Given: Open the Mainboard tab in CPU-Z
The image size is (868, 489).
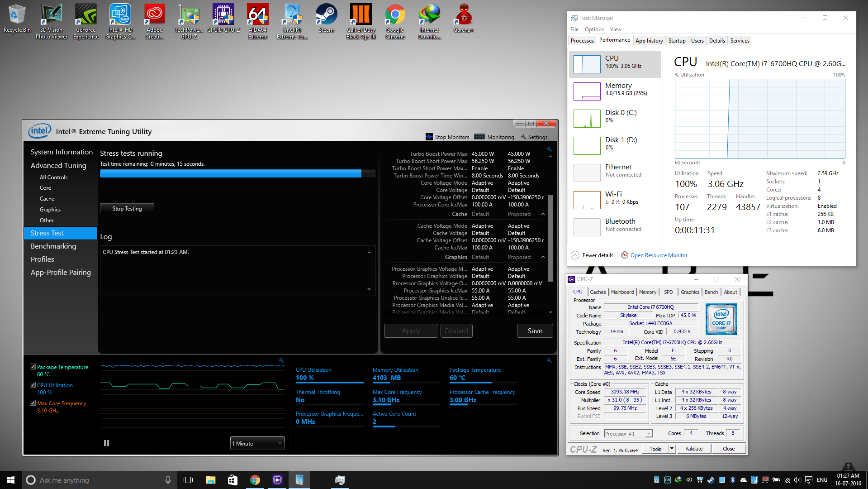Looking at the screenshot, I should 622,292.
